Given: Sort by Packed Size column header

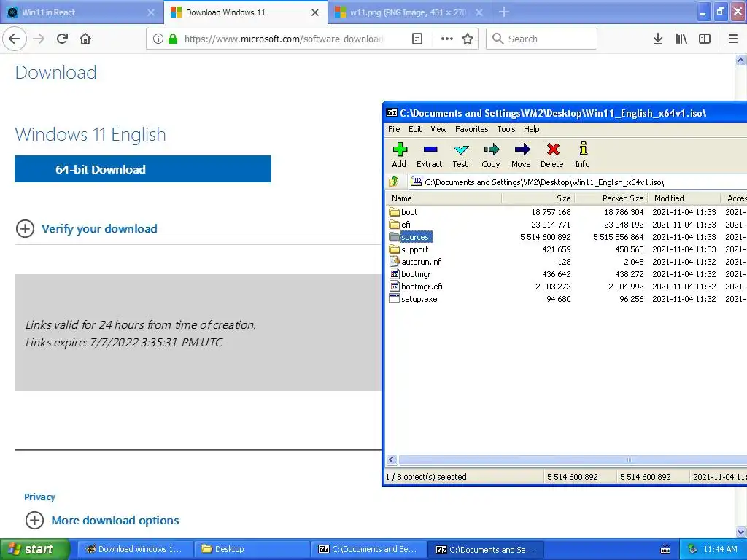Looking at the screenshot, I should (611, 198).
